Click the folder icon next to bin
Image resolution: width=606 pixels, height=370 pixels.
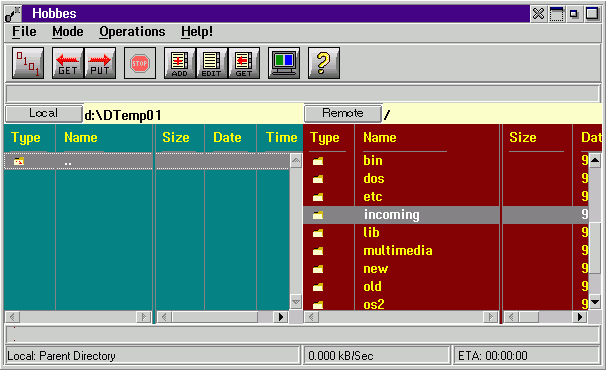[318, 161]
